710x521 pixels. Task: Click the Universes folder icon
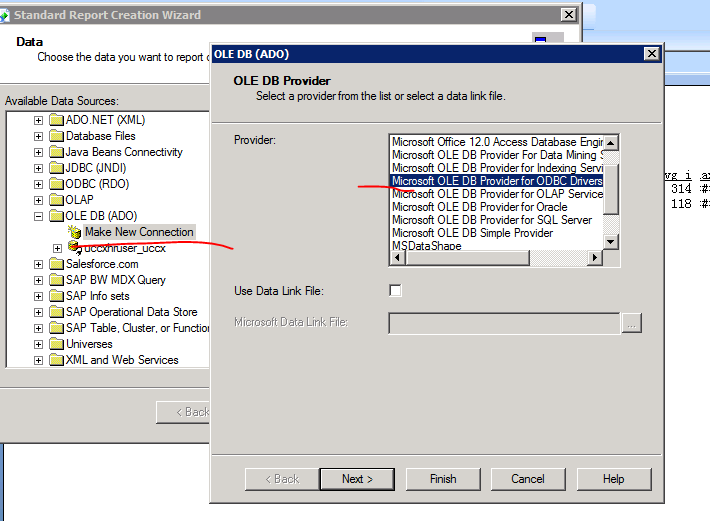point(57,344)
